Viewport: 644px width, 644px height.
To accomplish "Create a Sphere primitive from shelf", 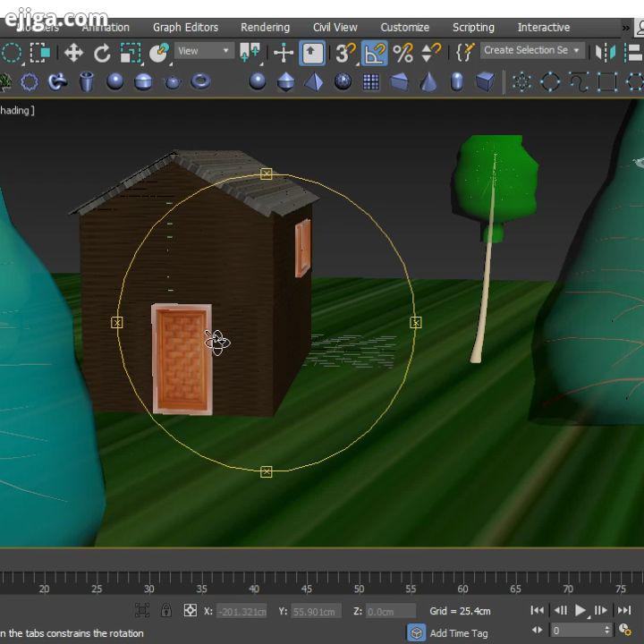I will (x=115, y=81).
